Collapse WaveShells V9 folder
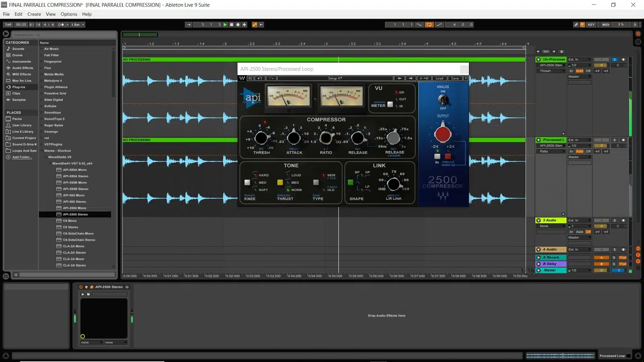Viewport: 644px width, 362px height. click(x=45, y=157)
